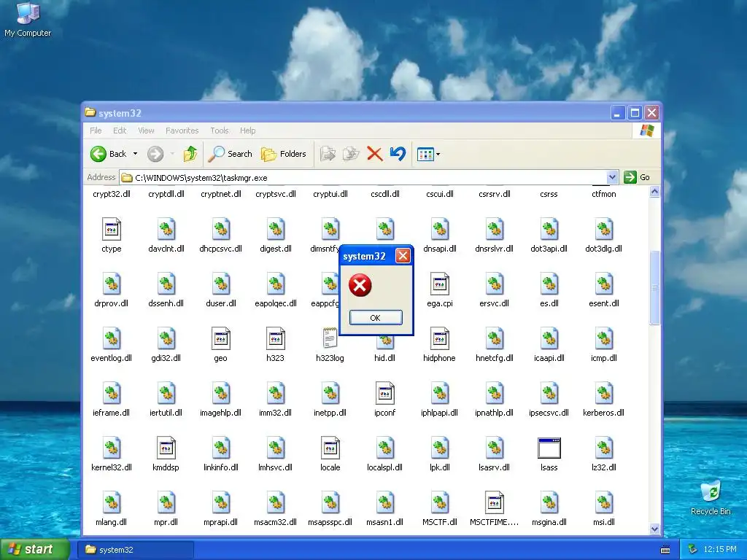The image size is (747, 560).
Task: Select the davclnt.dll file
Action: [166, 236]
